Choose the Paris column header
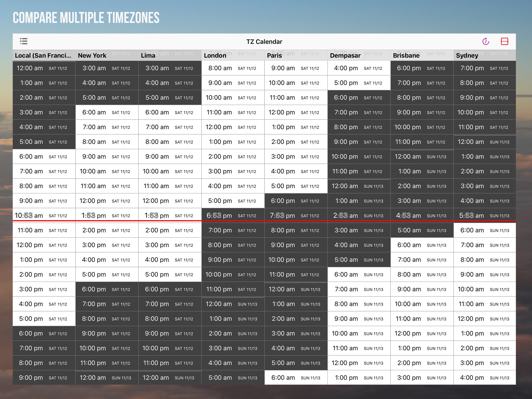Image resolution: width=532 pixels, height=399 pixels. coord(296,56)
